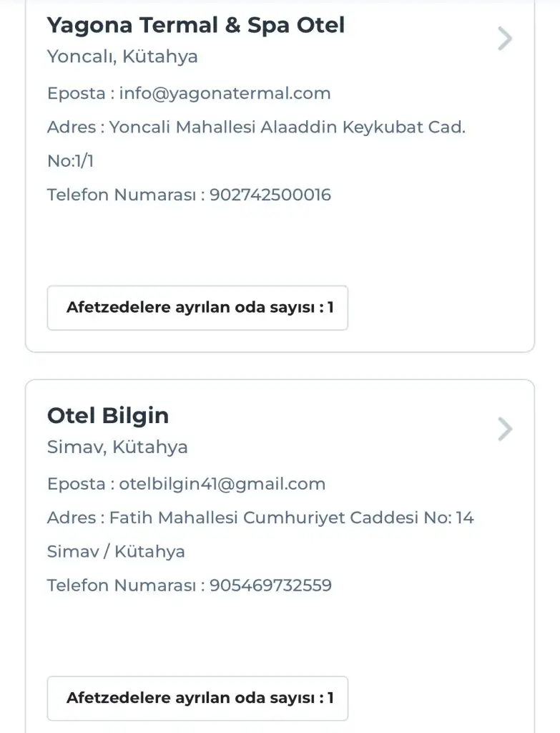The width and height of the screenshot is (560, 733).
Task: Open the Yagona Termal card chevron arrow
Action: [505, 39]
